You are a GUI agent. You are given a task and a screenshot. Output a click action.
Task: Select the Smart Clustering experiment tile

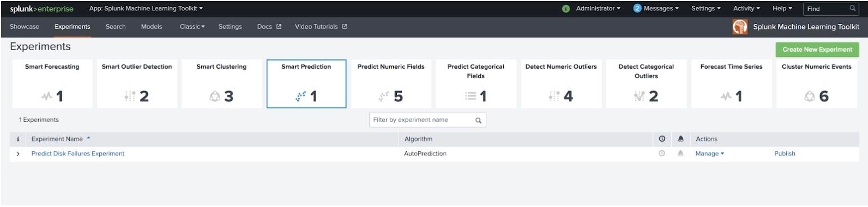(x=221, y=84)
